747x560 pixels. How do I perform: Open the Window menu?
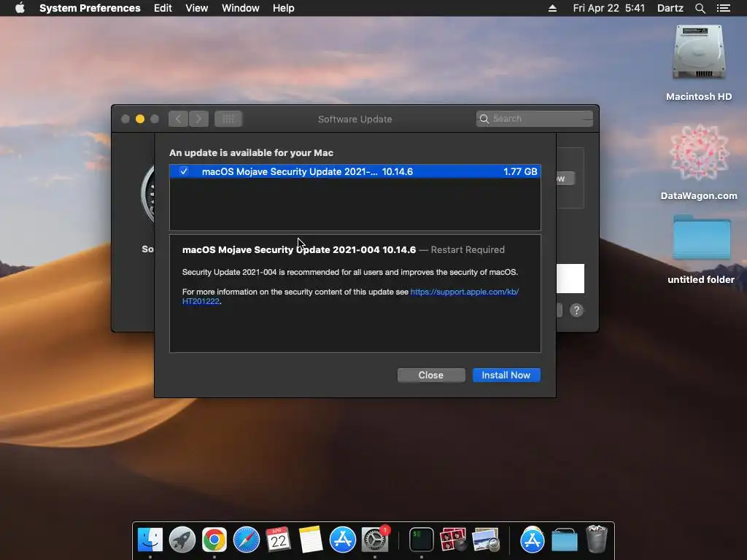tap(241, 8)
